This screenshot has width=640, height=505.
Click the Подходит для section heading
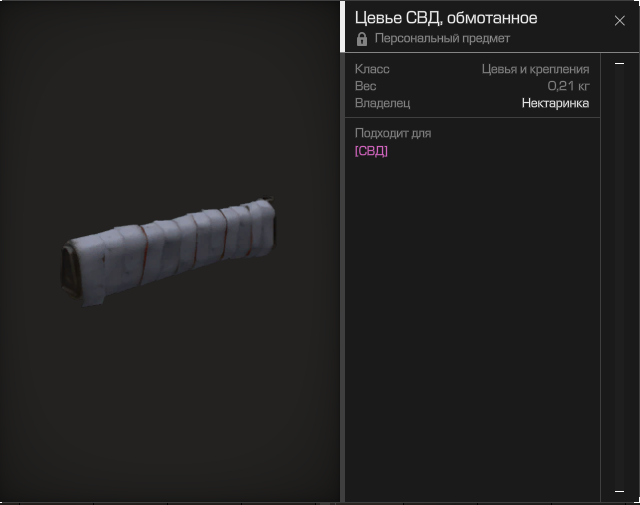pos(393,133)
